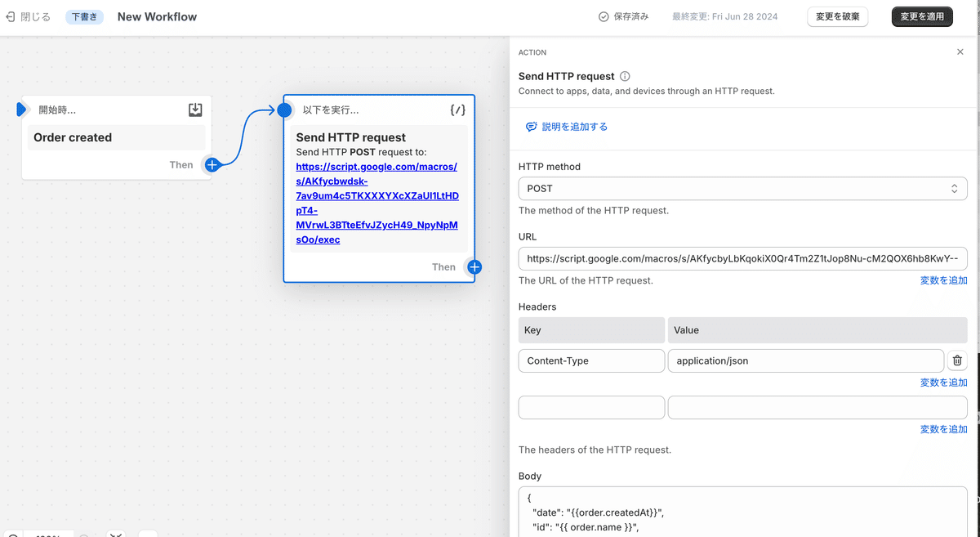Delete the Content-Type header with trash icon
Image resolution: width=980 pixels, height=537 pixels.
click(x=957, y=360)
